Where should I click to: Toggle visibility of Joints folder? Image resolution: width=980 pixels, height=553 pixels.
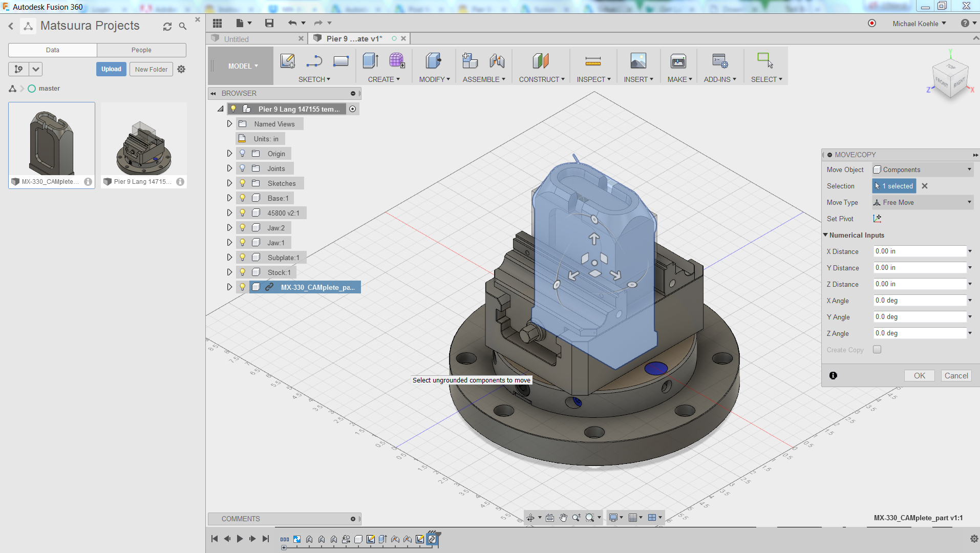[243, 168]
